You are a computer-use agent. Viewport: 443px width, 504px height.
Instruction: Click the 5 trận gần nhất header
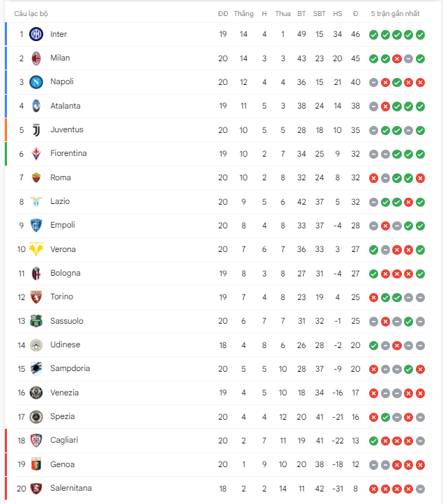coord(395,13)
